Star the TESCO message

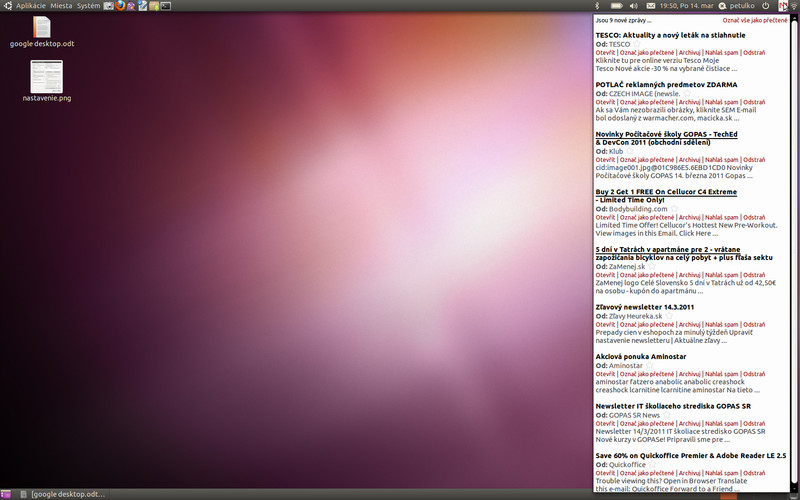[x=636, y=44]
